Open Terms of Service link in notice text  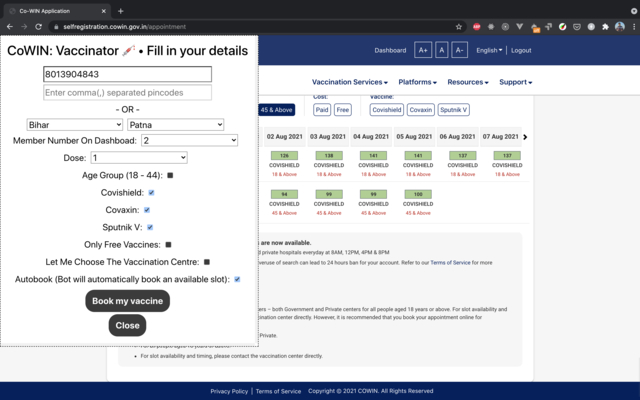[450, 262]
